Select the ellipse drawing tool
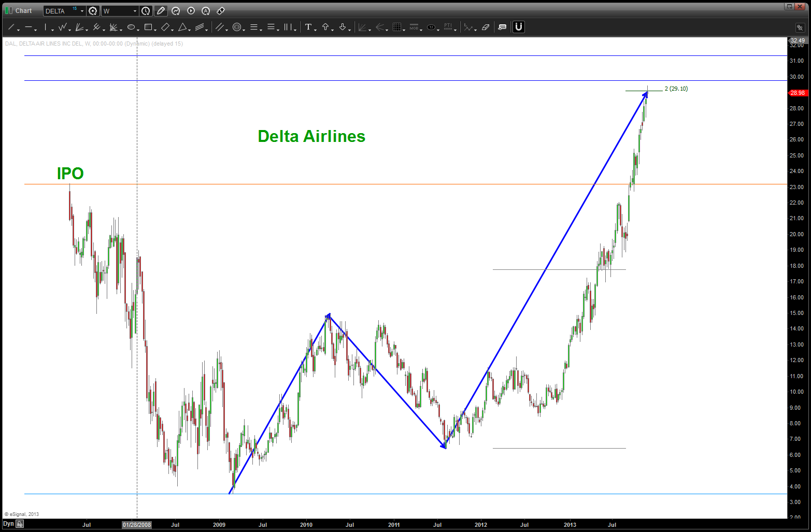 click(131, 27)
